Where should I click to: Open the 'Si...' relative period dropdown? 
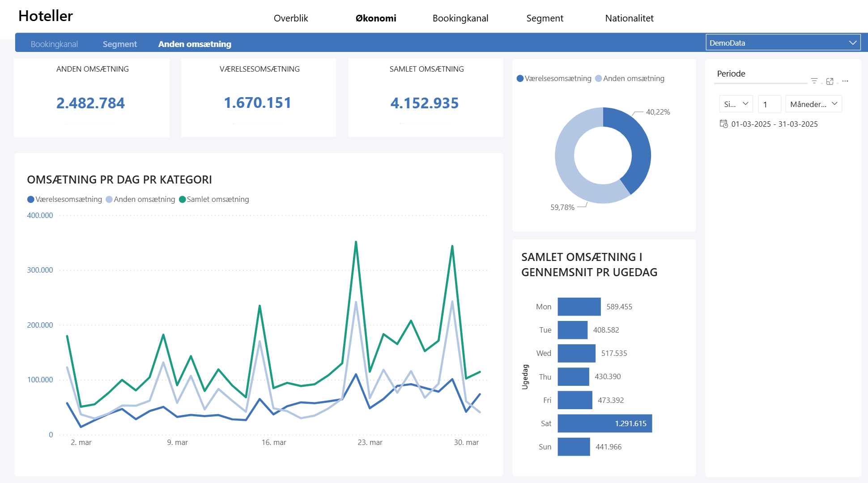[x=736, y=104]
